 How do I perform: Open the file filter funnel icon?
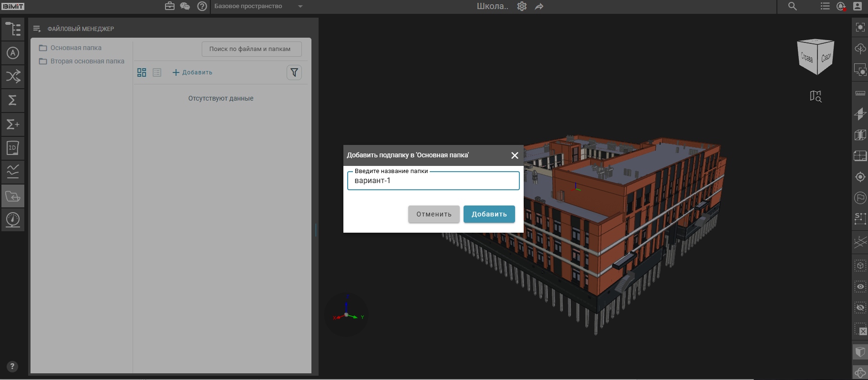294,72
